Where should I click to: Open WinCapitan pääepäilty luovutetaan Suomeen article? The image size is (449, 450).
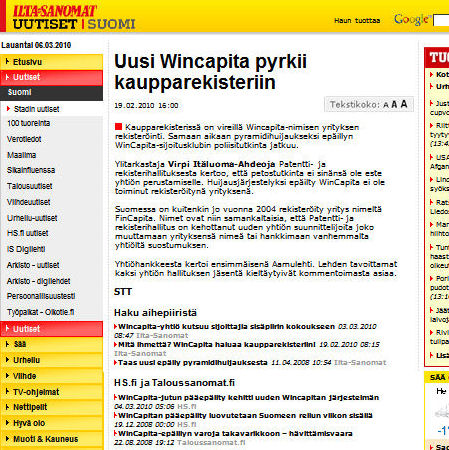245,416
